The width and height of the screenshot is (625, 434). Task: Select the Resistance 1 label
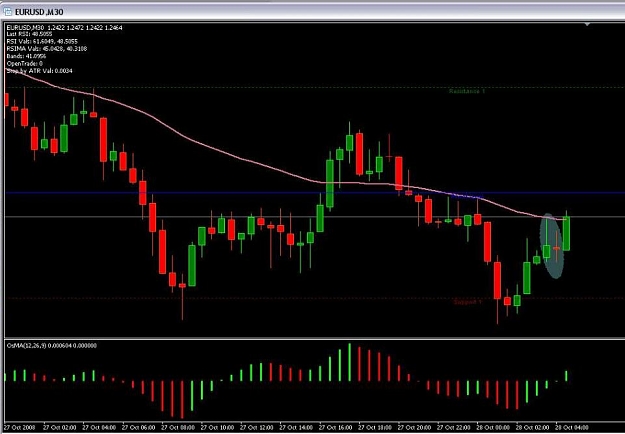(467, 91)
